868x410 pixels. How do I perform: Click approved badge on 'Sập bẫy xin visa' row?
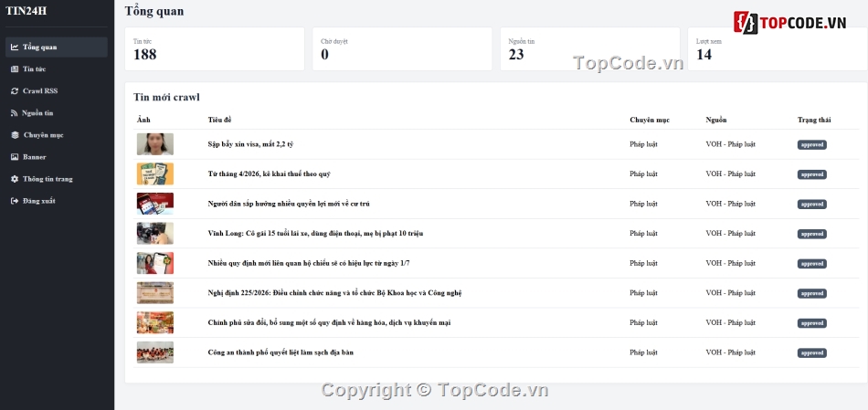pos(812,145)
